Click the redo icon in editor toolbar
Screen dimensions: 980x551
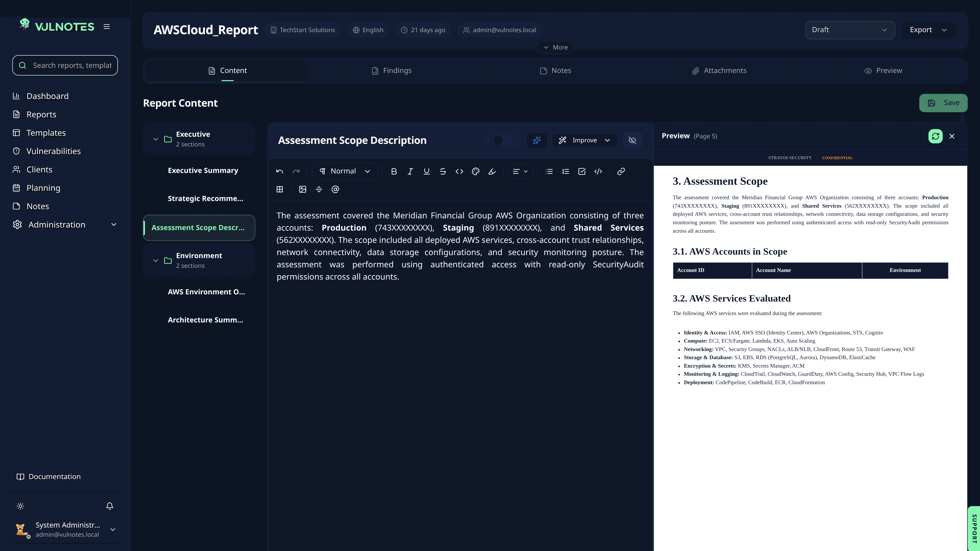point(296,171)
